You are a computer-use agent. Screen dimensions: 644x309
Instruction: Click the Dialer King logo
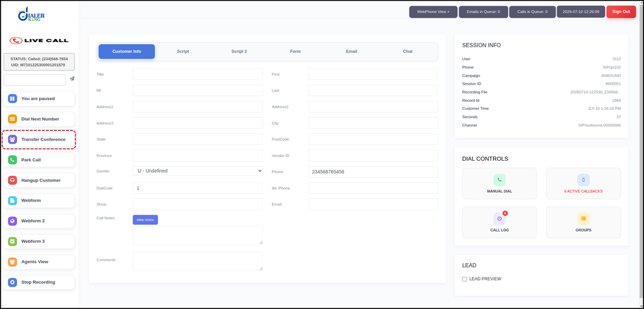(31, 15)
